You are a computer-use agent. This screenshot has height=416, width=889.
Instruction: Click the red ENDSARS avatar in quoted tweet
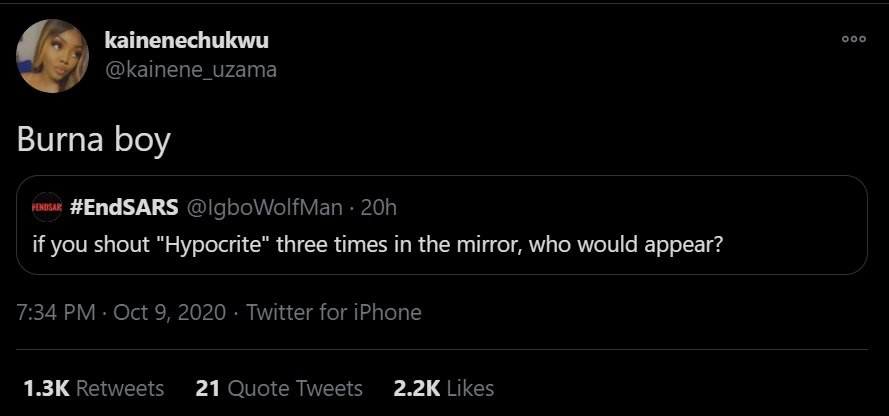(x=47, y=208)
